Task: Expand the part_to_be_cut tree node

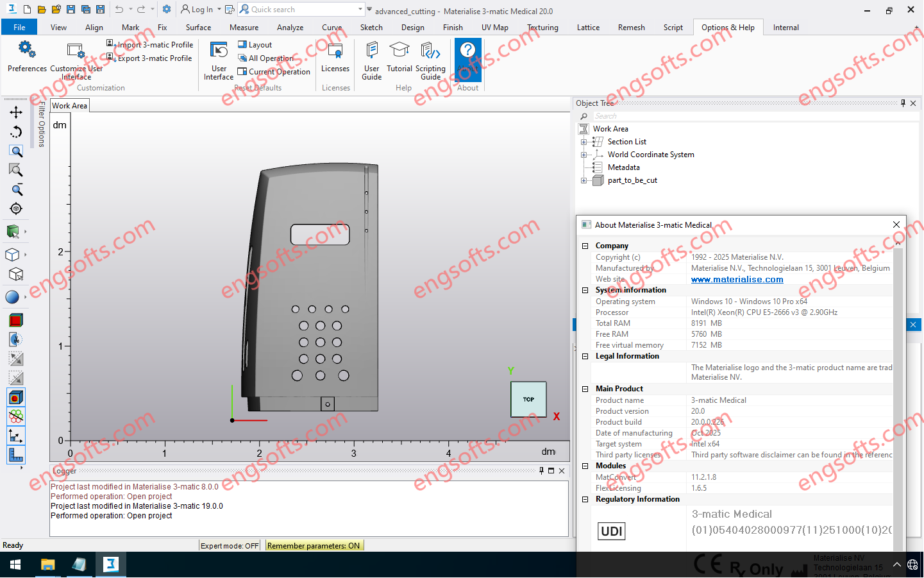Action: (x=584, y=181)
